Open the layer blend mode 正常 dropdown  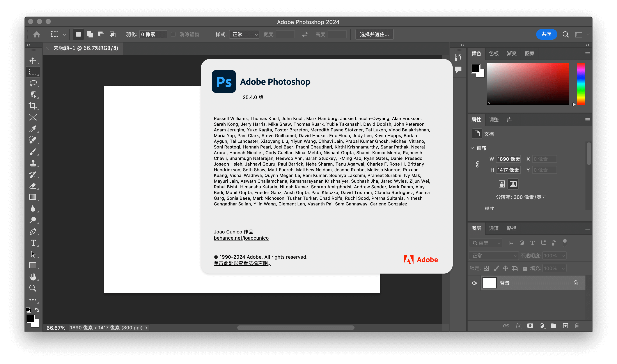click(494, 256)
